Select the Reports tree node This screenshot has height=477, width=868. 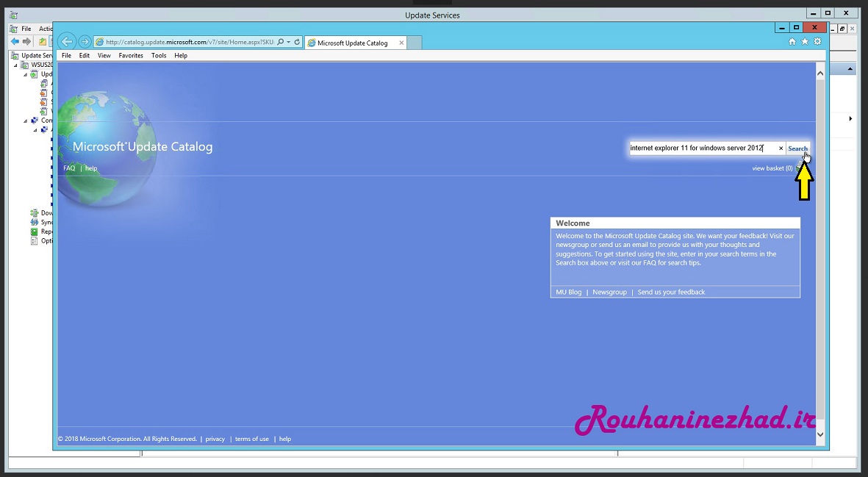tap(41, 232)
